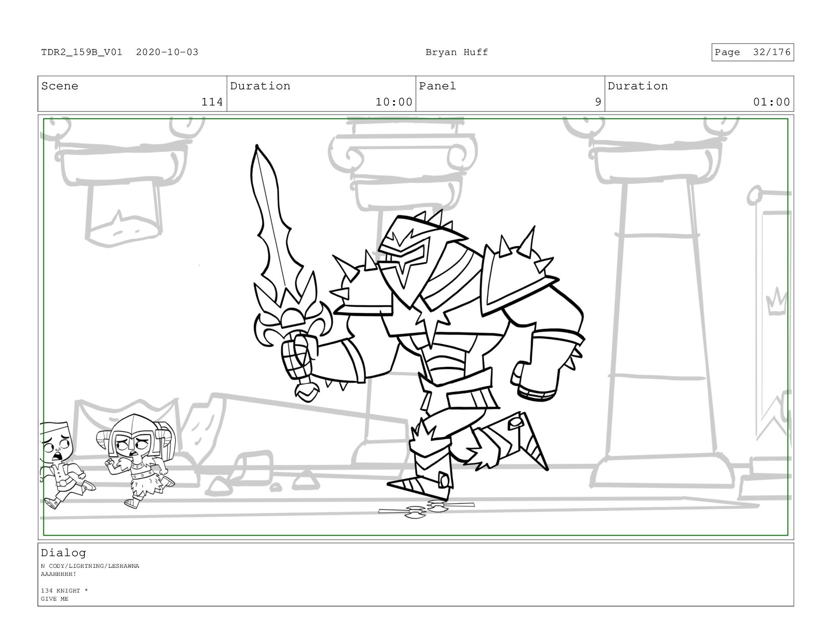
Task: Click the GIVE ME dialog line
Action: coord(55,599)
